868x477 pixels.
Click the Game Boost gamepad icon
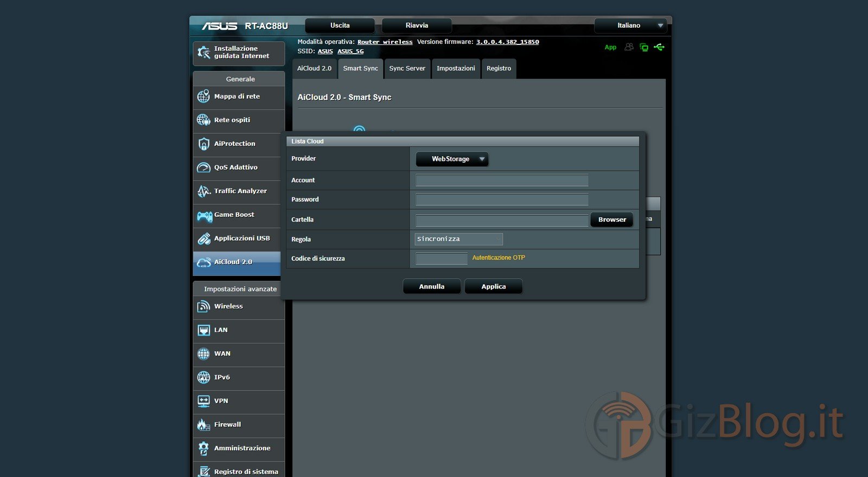tap(205, 216)
